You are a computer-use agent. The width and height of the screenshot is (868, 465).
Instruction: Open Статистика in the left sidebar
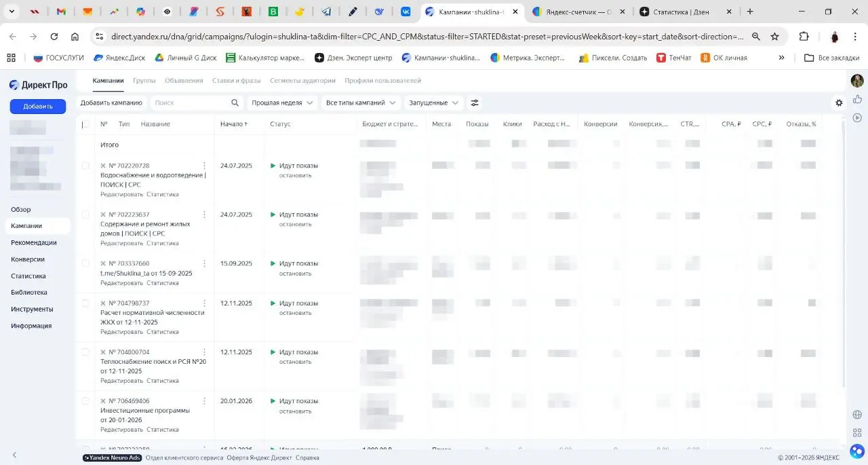click(x=28, y=276)
